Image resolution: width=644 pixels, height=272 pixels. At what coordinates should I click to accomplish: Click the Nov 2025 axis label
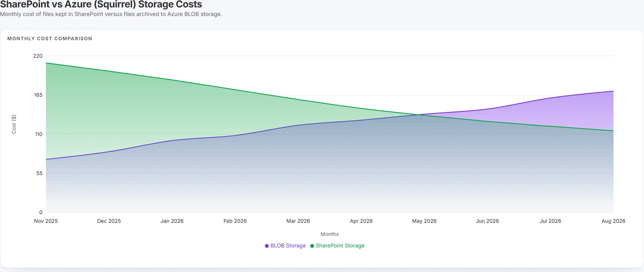click(x=46, y=221)
